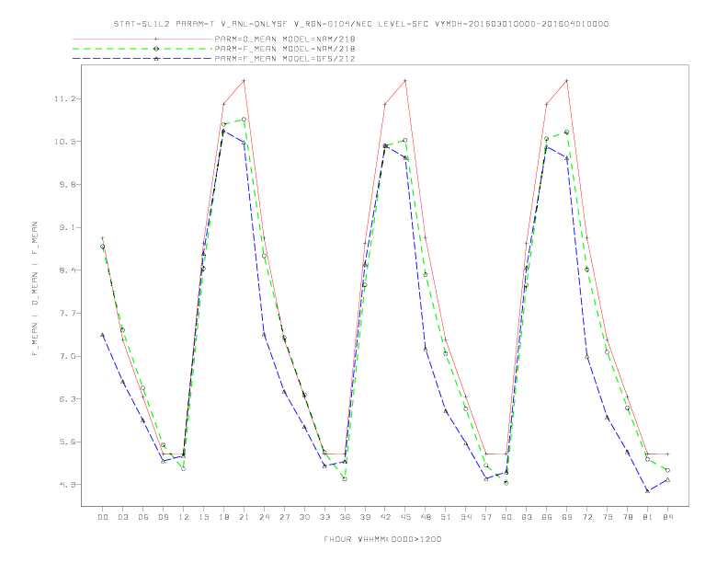Click forecast hour label 48 on x-axis
The width and height of the screenshot is (728, 563).
tap(426, 517)
